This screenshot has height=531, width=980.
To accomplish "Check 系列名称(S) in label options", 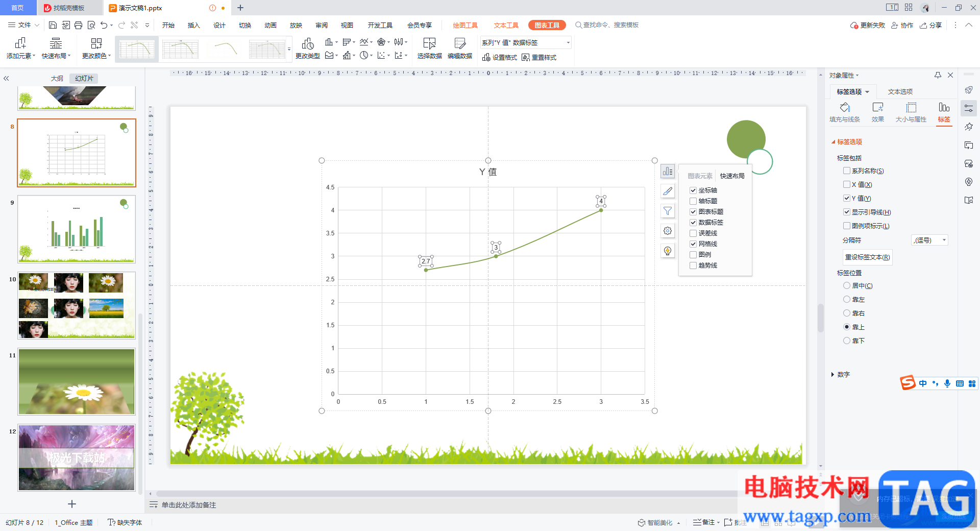I will click(847, 171).
